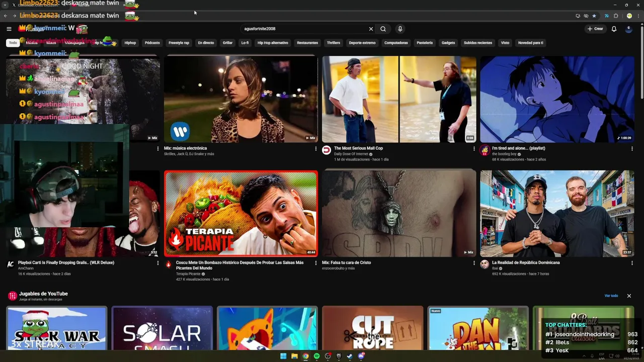Select the Restaurantes filter chip
Viewport: 644px width, 362px height.
click(x=307, y=43)
